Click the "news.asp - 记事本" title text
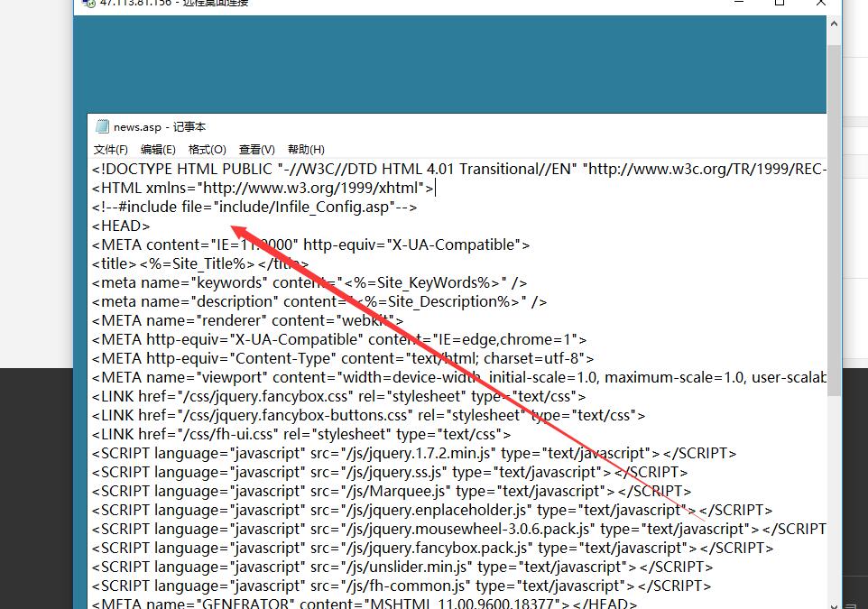Image resolution: width=868 pixels, height=609 pixels. pos(160,127)
